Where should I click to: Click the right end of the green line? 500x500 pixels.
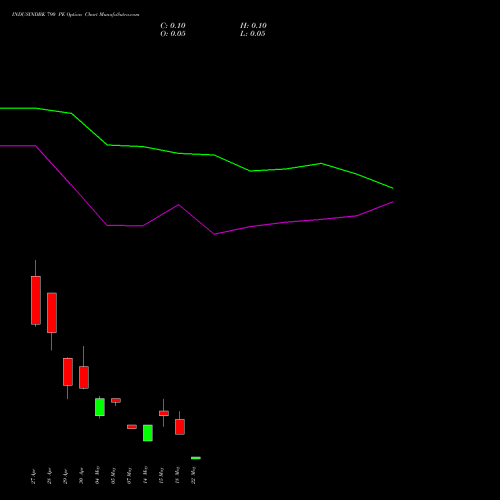[392, 188]
